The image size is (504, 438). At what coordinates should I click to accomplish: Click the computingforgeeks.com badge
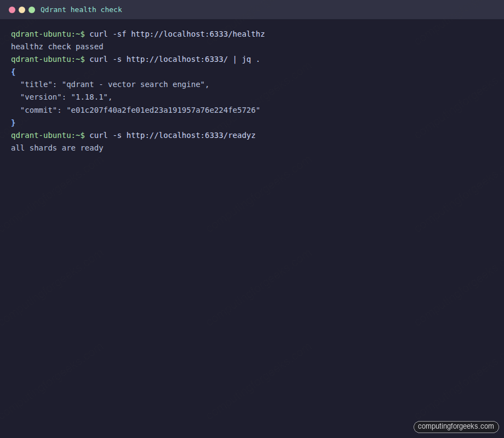[456, 427]
